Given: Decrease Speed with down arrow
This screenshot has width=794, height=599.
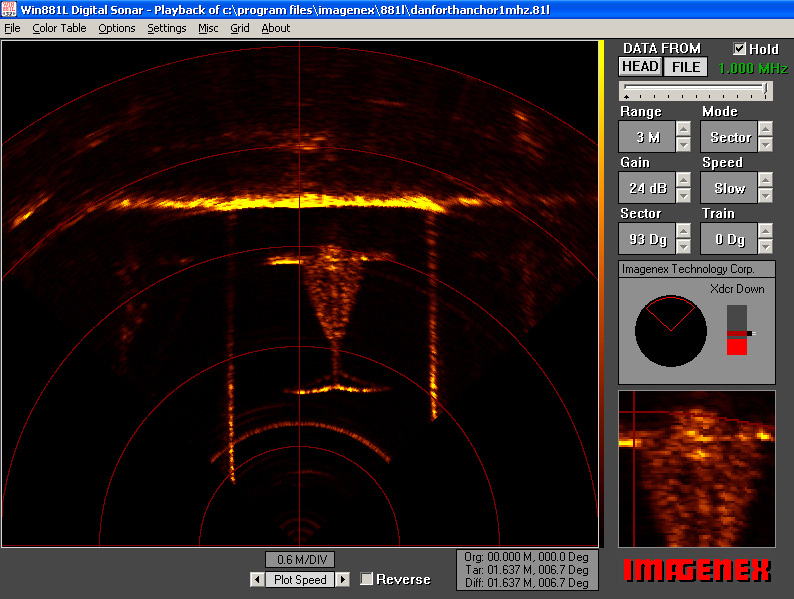Looking at the screenshot, I should click(x=766, y=195).
